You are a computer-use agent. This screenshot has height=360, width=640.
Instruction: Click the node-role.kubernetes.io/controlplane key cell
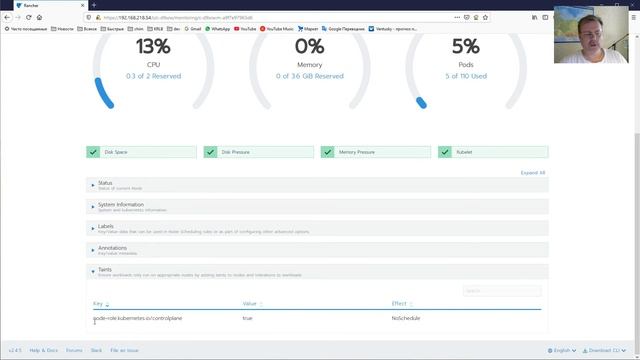click(138, 318)
